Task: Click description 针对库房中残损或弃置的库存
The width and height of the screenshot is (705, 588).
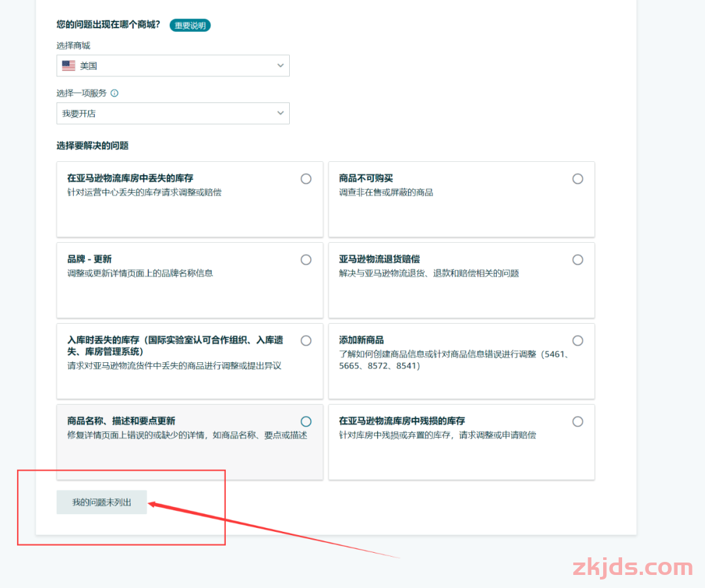Action: 437,435
